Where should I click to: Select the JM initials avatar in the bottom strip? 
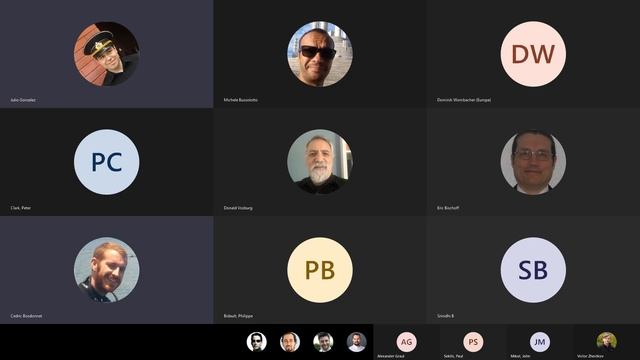coord(540,342)
